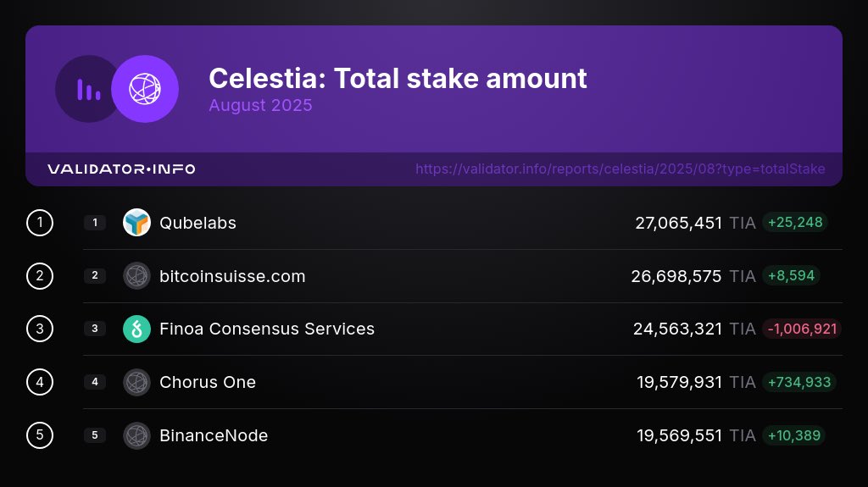The image size is (868, 487).
Task: Open the validator.info report URL link
Action: coord(620,169)
